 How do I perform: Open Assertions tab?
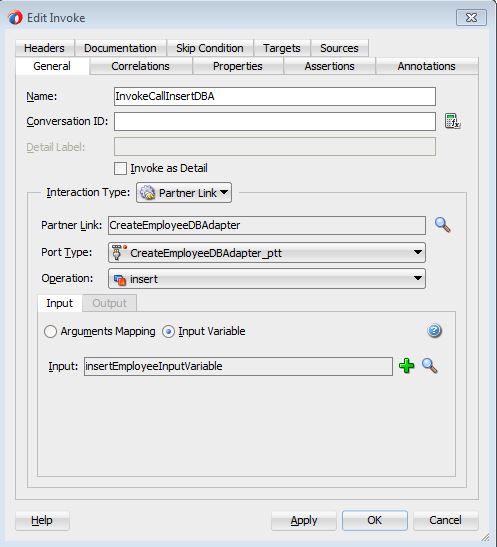[x=330, y=66]
